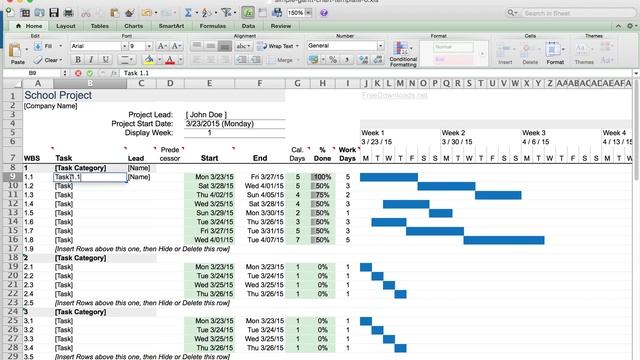Click the Clear eraser icon
Image resolution: width=640 pixels, height=360 pixels.
[38, 60]
